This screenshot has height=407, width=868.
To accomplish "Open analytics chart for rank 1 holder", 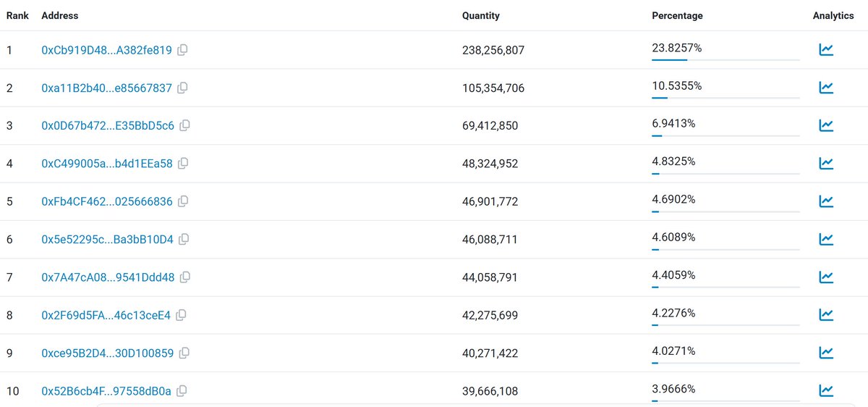I will [x=826, y=50].
